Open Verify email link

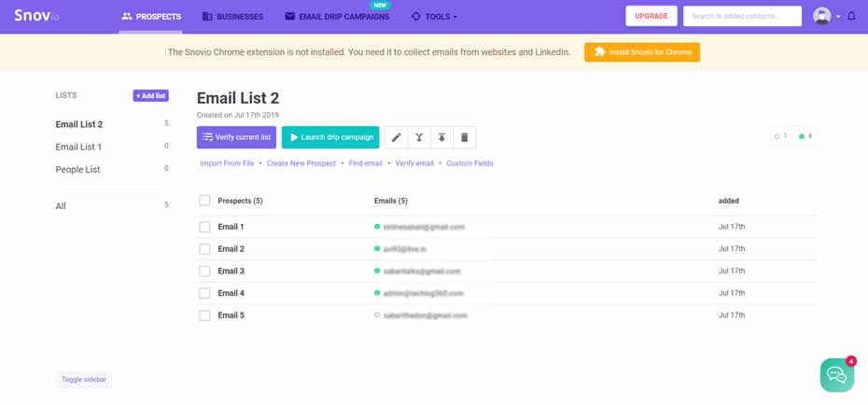[414, 163]
